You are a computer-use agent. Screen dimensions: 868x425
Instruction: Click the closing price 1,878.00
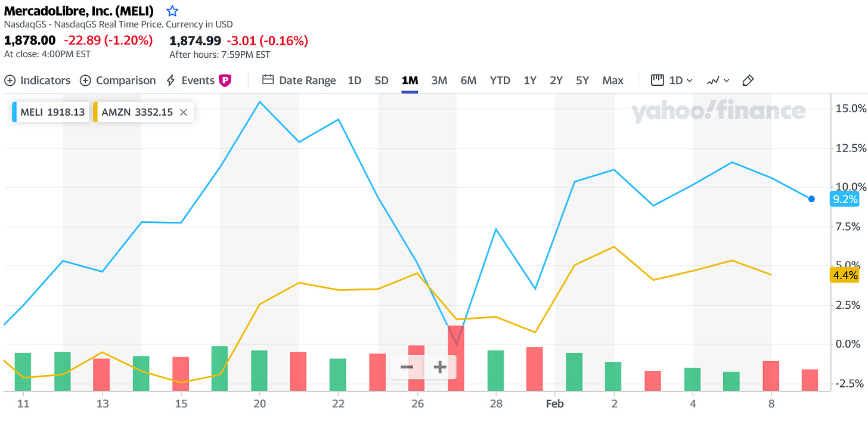[x=30, y=41]
